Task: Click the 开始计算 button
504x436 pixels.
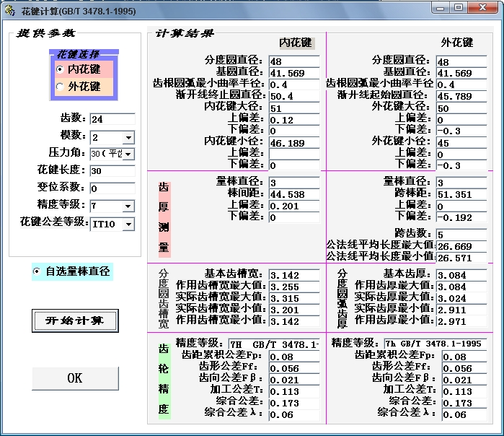Action: point(75,321)
